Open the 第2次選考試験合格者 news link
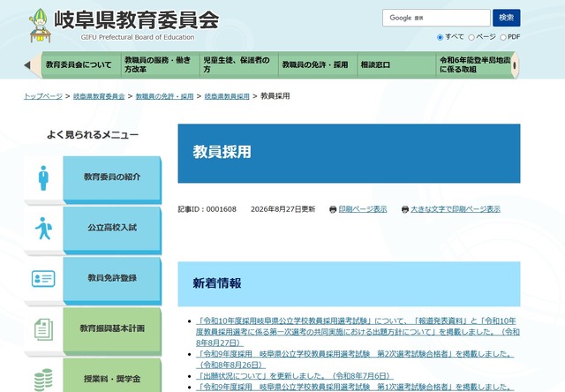 (x=355, y=359)
